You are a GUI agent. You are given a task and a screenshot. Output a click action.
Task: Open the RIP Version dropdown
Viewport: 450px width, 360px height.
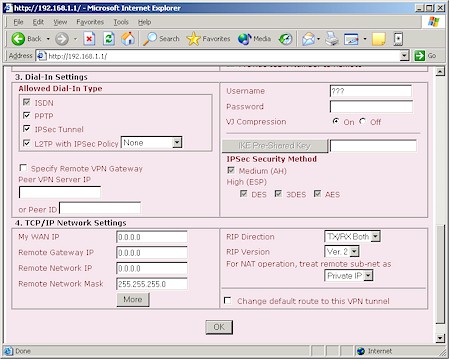click(x=354, y=251)
